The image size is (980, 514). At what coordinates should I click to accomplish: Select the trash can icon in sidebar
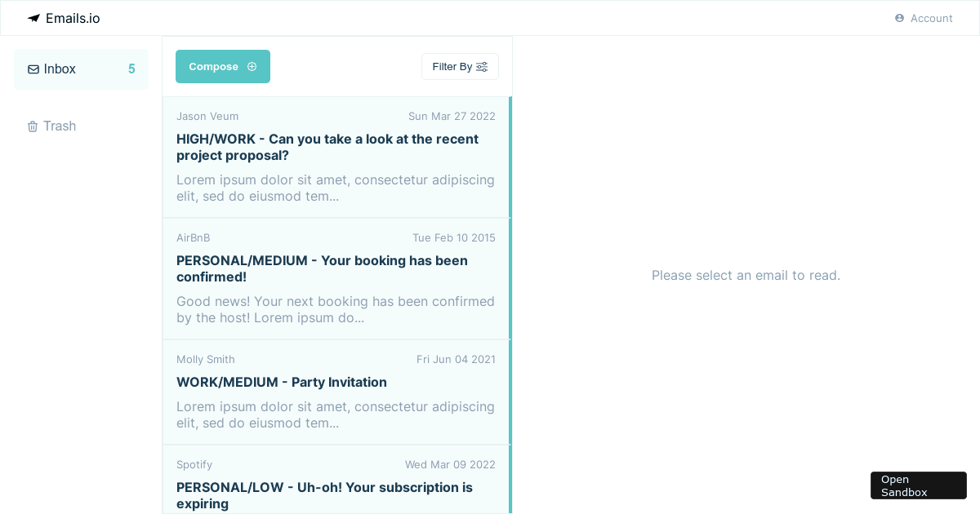click(33, 126)
